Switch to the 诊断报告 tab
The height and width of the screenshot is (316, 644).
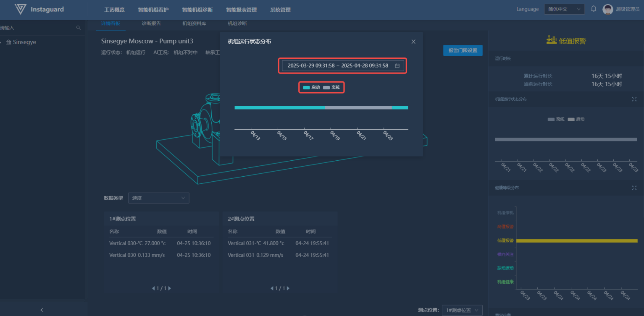151,24
